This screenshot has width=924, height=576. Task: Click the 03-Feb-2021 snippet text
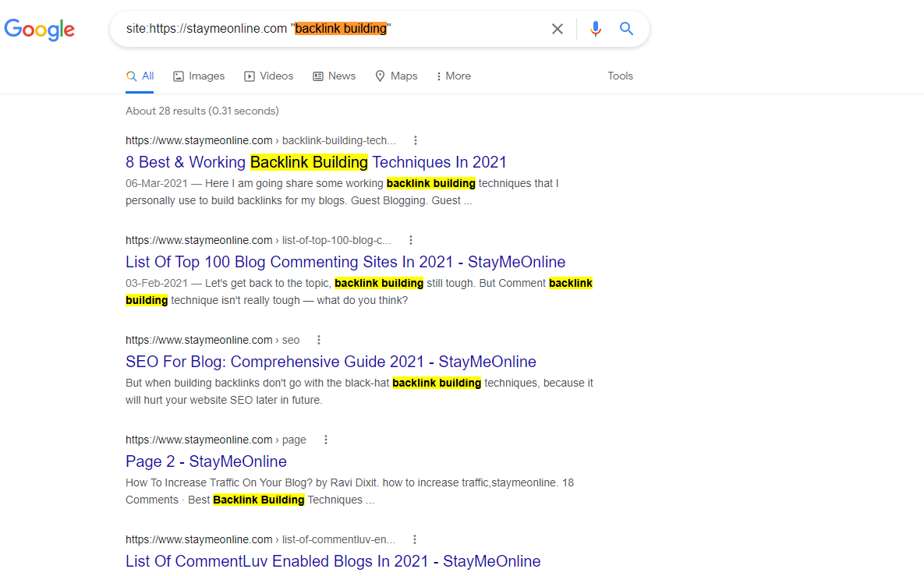pyautogui.click(x=359, y=292)
